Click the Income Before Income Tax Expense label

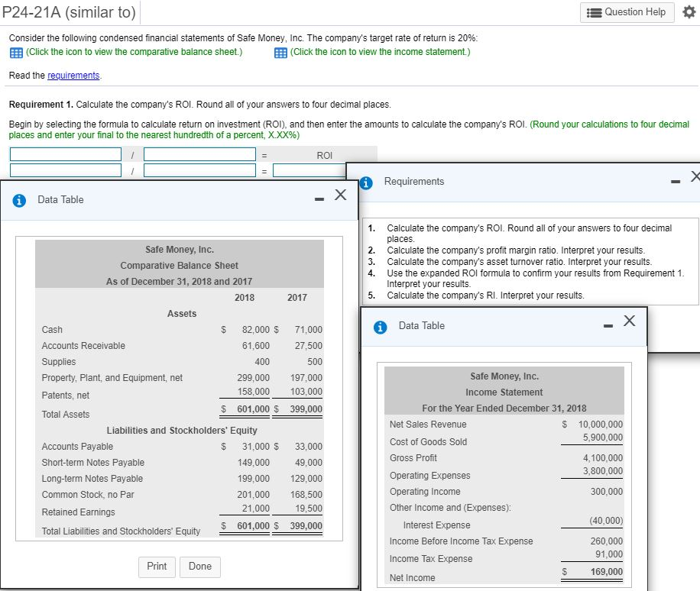click(461, 541)
